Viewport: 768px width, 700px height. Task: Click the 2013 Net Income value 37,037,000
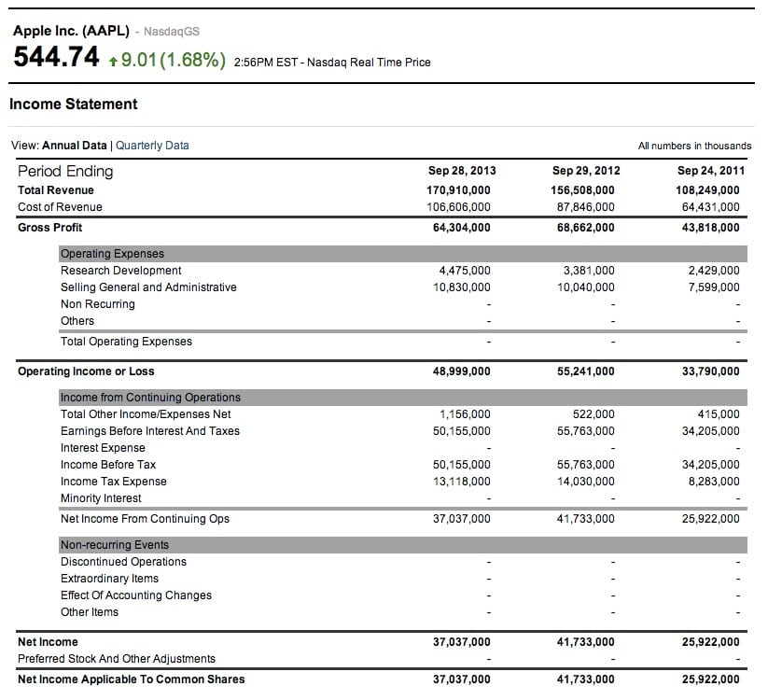pos(465,642)
